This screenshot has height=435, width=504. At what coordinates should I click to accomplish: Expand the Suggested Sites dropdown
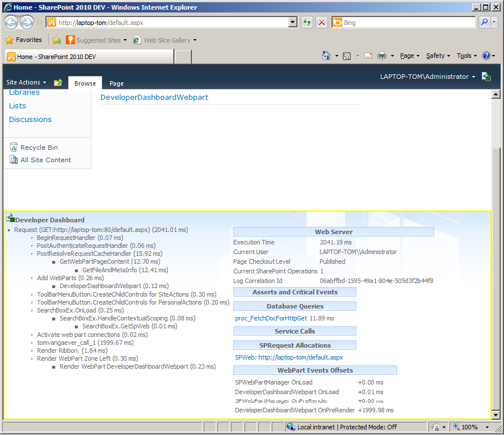[x=125, y=40]
